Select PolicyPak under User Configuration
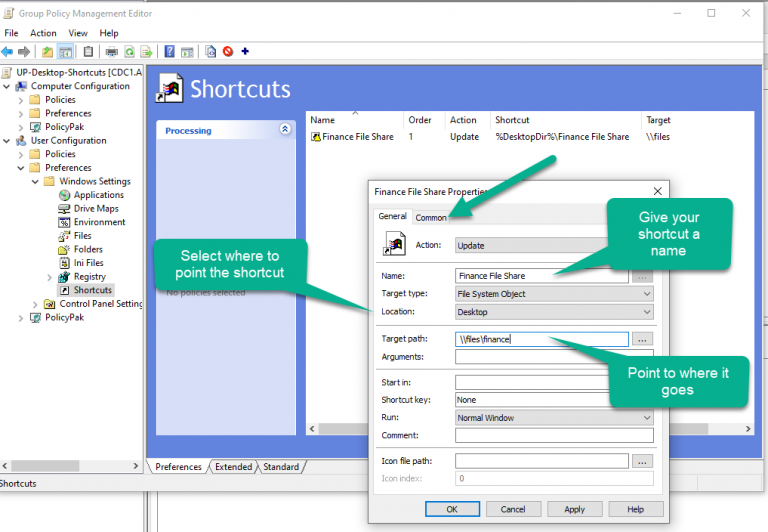This screenshot has width=768, height=532. coord(64,317)
